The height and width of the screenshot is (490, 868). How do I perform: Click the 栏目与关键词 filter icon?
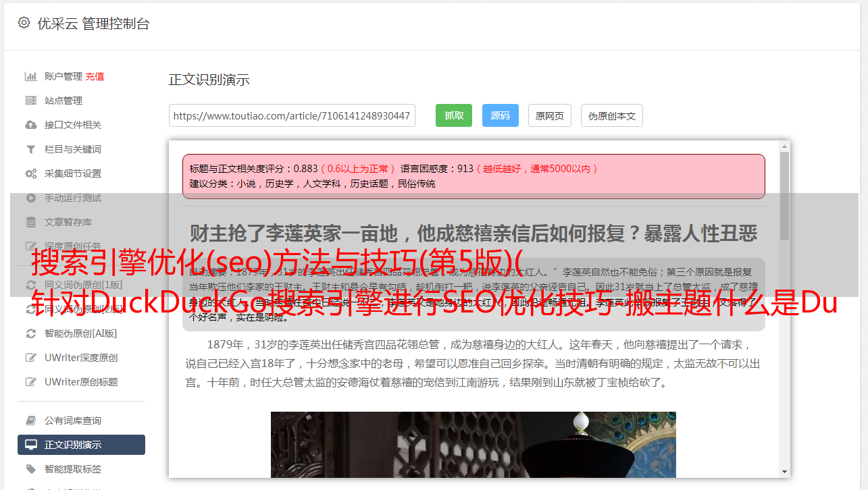30,149
